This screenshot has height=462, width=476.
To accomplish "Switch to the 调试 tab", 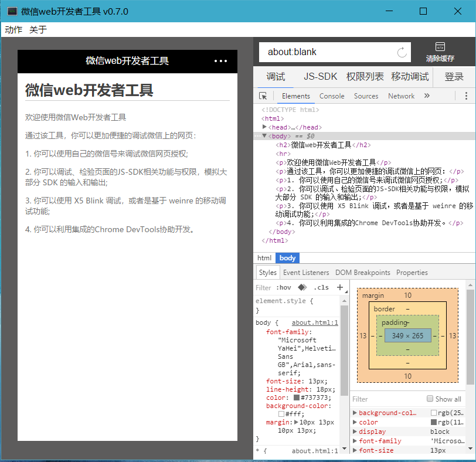I will point(276,76).
